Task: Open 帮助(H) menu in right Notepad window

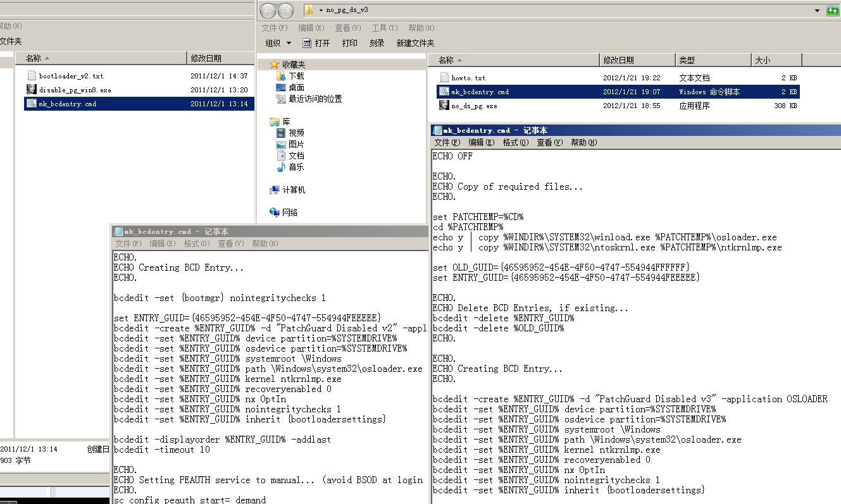Action: (x=583, y=142)
